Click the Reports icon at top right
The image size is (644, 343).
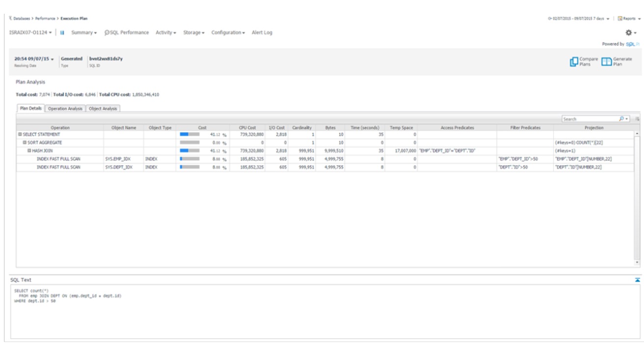[x=620, y=5]
